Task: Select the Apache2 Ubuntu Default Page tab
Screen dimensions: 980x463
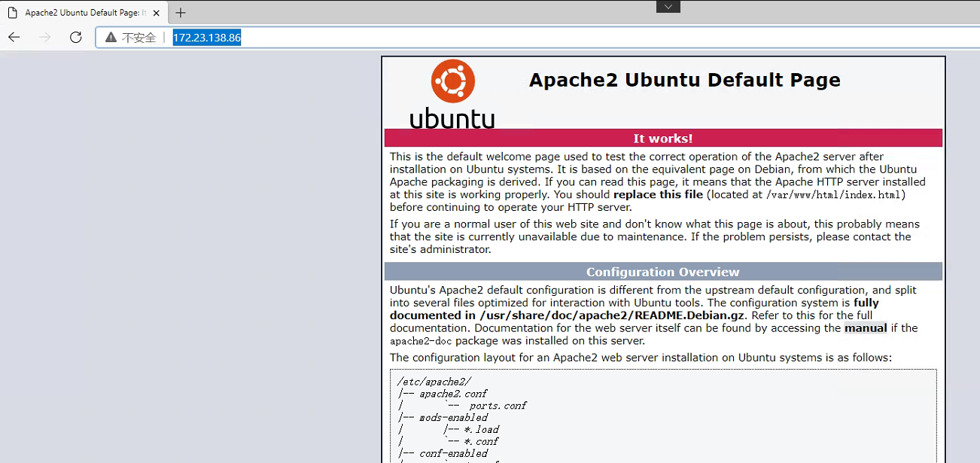Action: (83, 12)
